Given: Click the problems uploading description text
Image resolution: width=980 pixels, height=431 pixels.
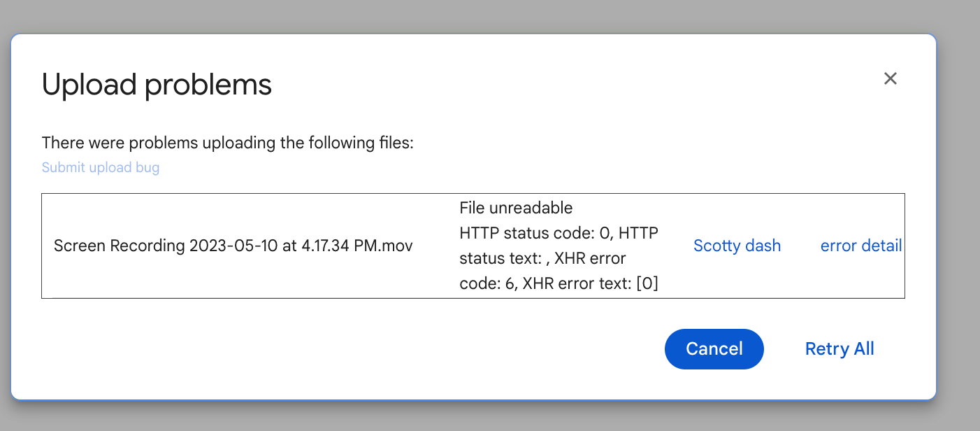Looking at the screenshot, I should pyautogui.click(x=228, y=143).
